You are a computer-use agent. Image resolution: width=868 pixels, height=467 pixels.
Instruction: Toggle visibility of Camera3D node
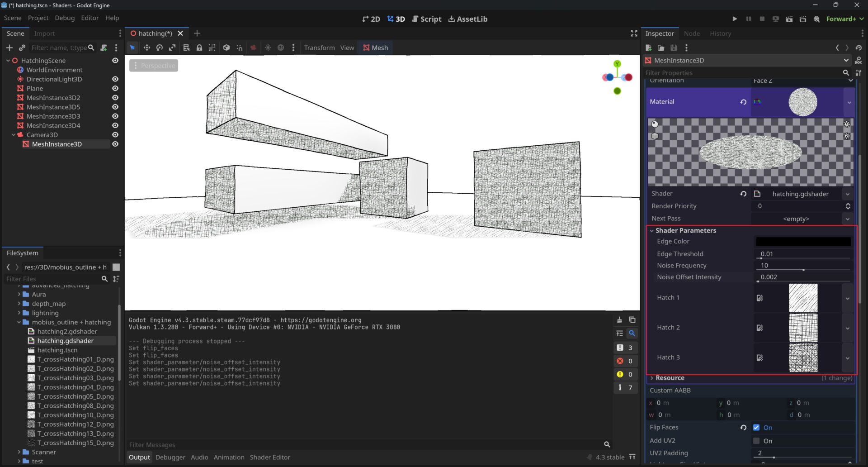click(115, 134)
